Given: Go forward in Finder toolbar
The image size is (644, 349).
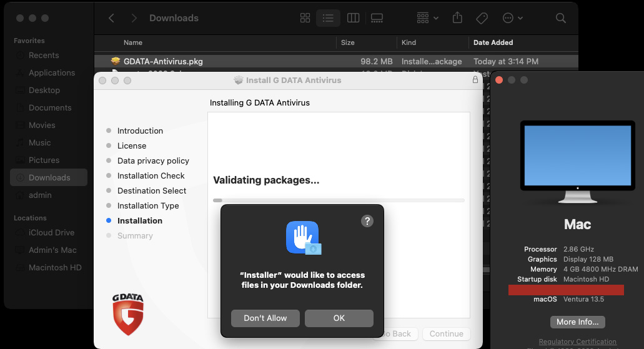Looking at the screenshot, I should point(134,18).
